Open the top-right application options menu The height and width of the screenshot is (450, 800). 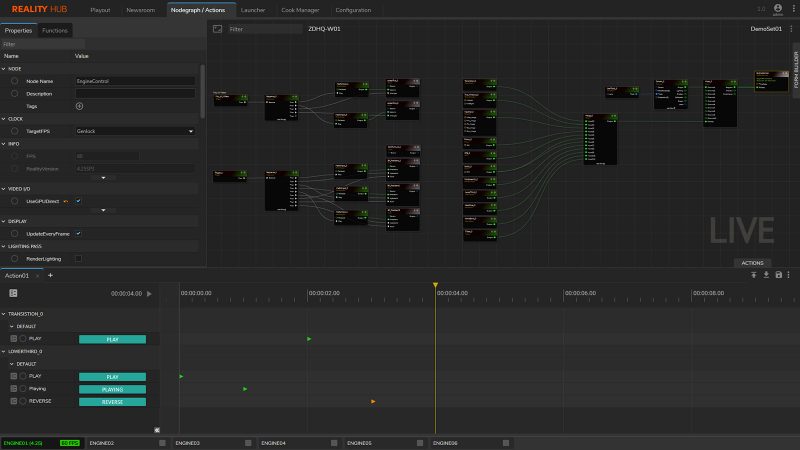pyautogui.click(x=793, y=9)
